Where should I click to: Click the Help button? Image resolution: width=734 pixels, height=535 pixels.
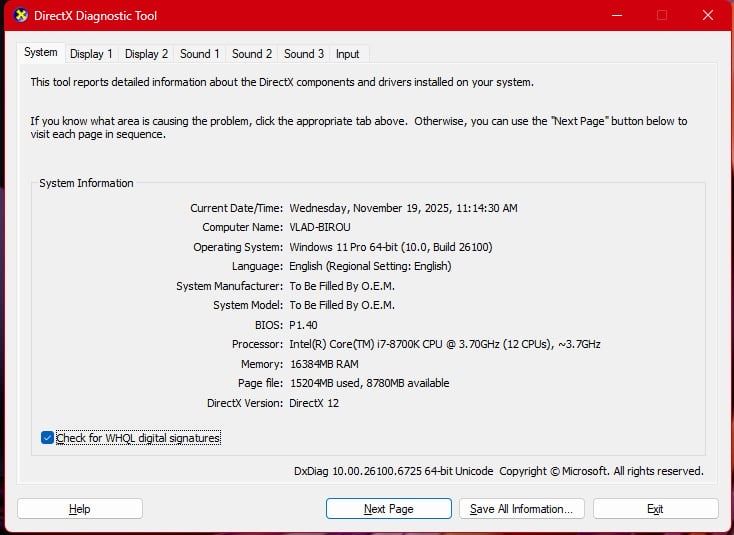[80, 509]
